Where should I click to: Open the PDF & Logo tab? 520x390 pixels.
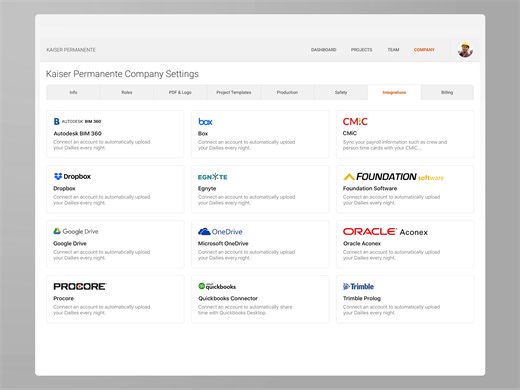coord(180,92)
